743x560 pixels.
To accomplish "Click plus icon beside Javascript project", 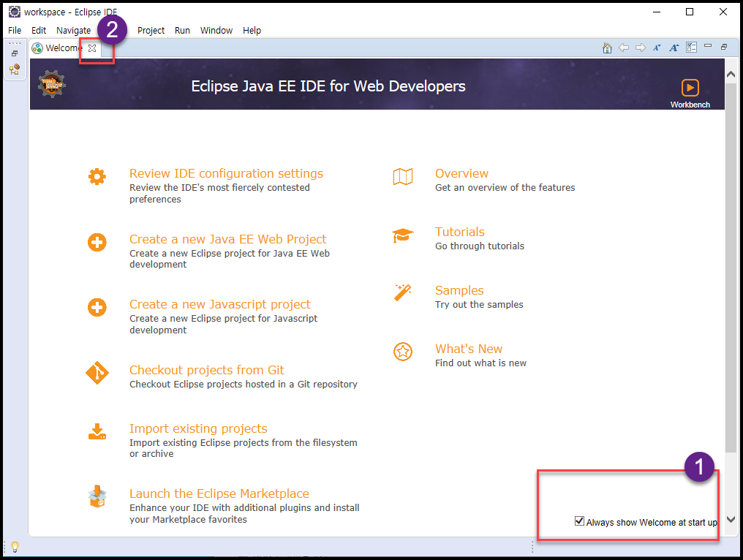I will coord(97,308).
